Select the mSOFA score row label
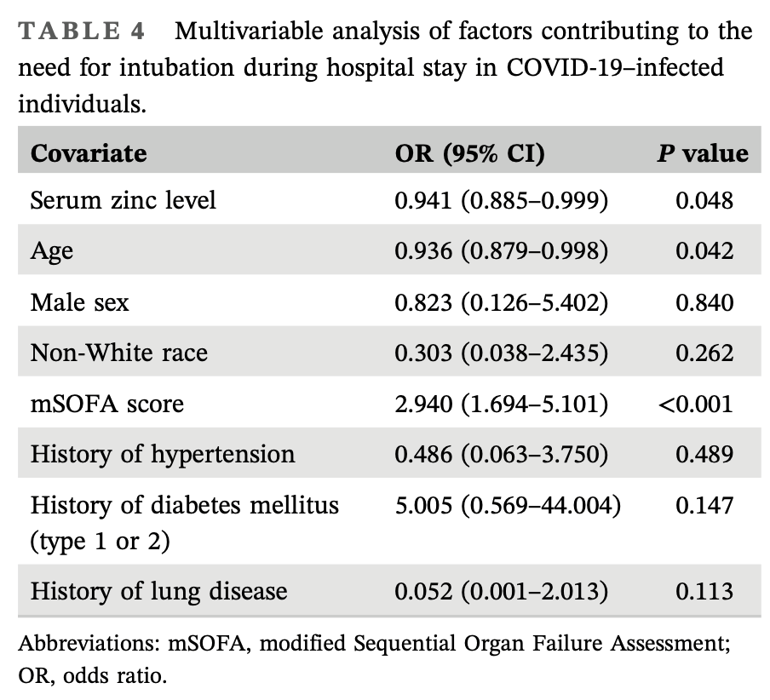This screenshot has width=770, height=700. click(x=106, y=403)
